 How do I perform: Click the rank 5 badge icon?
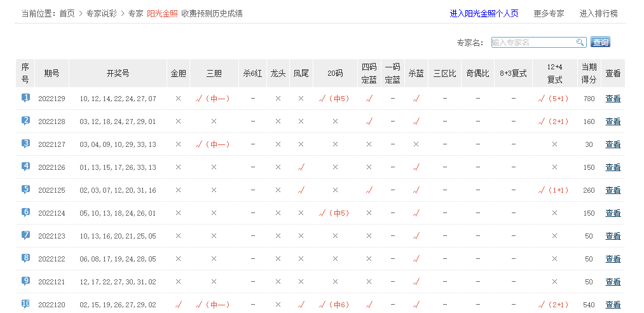[x=25, y=190]
